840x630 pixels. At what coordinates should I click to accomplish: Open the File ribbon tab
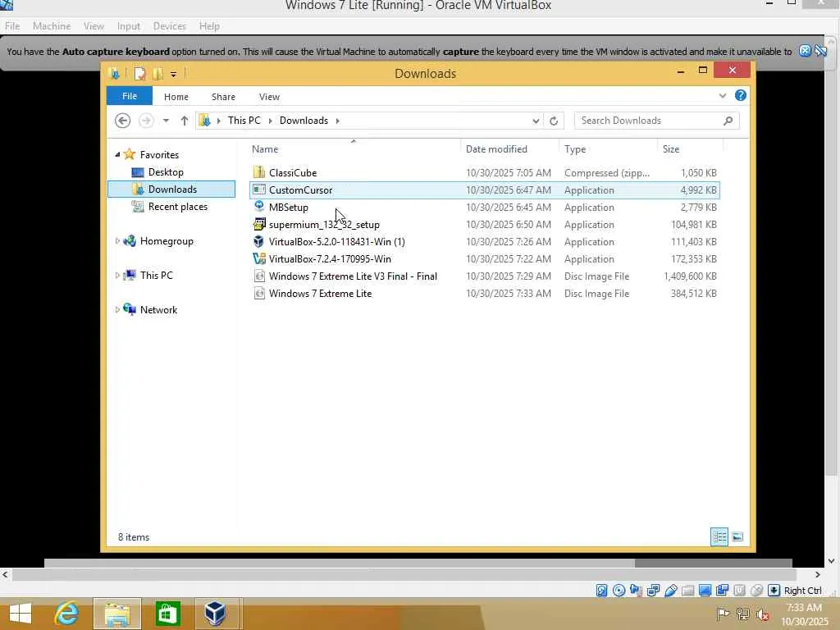pyautogui.click(x=130, y=96)
